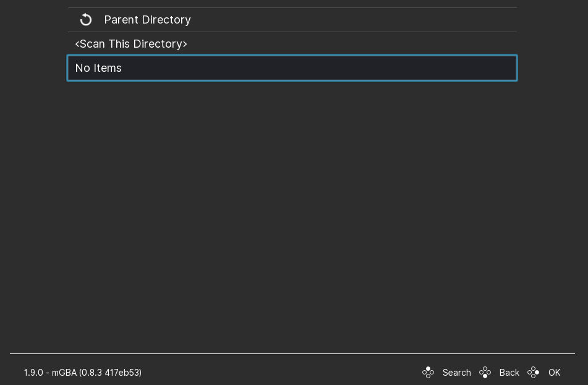Click the "Scan This Directory" text

[x=131, y=44]
